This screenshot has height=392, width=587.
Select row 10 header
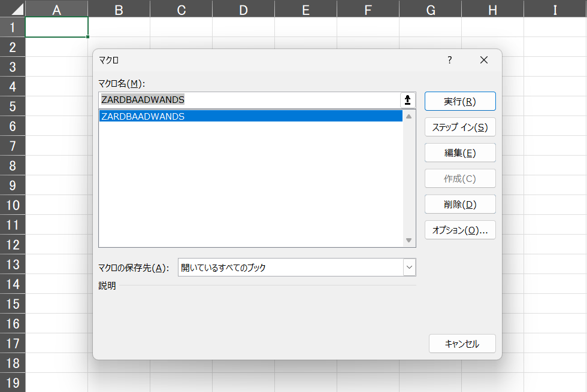coord(13,205)
